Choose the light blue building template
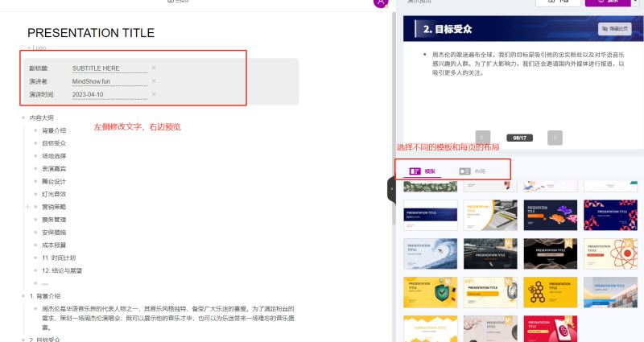 pyautogui.click(x=610, y=292)
